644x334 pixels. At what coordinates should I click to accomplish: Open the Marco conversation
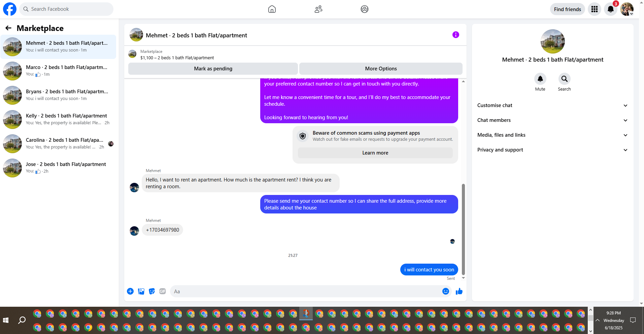[x=58, y=71]
